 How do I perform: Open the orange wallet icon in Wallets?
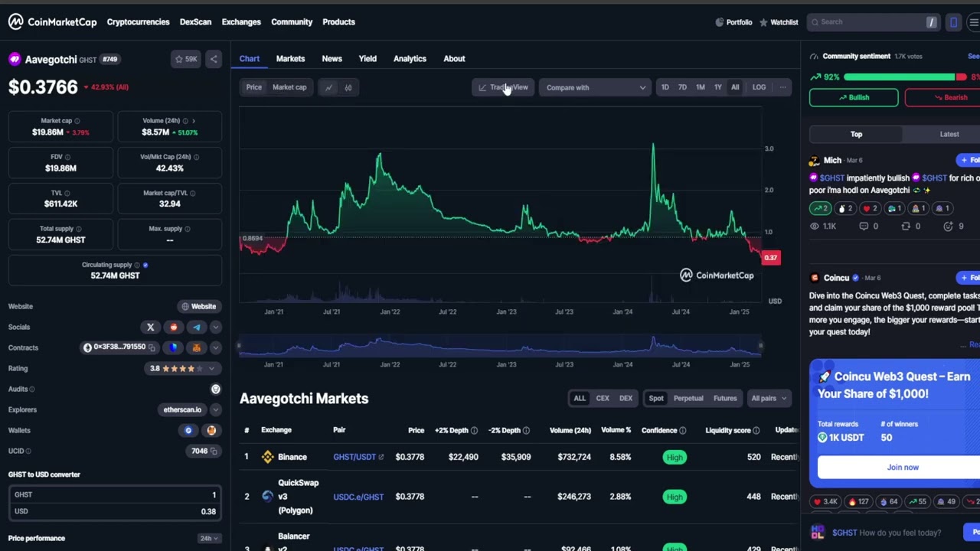coord(211,430)
